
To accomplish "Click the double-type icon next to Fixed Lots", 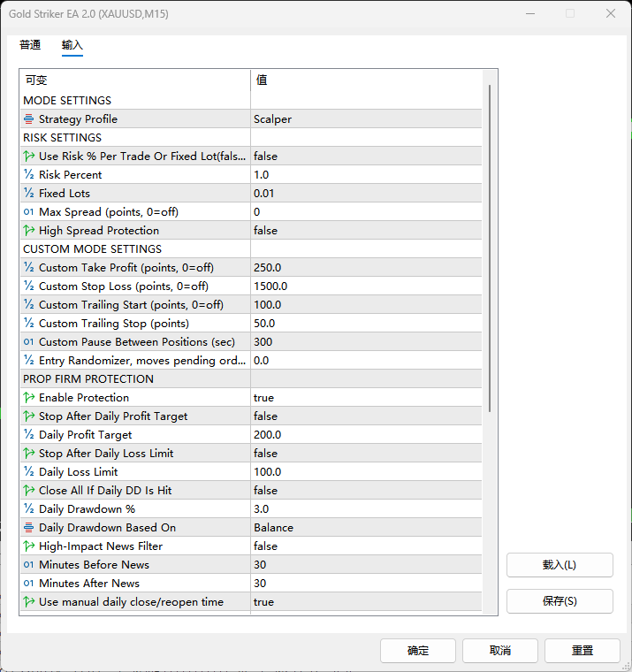I will tap(28, 193).
